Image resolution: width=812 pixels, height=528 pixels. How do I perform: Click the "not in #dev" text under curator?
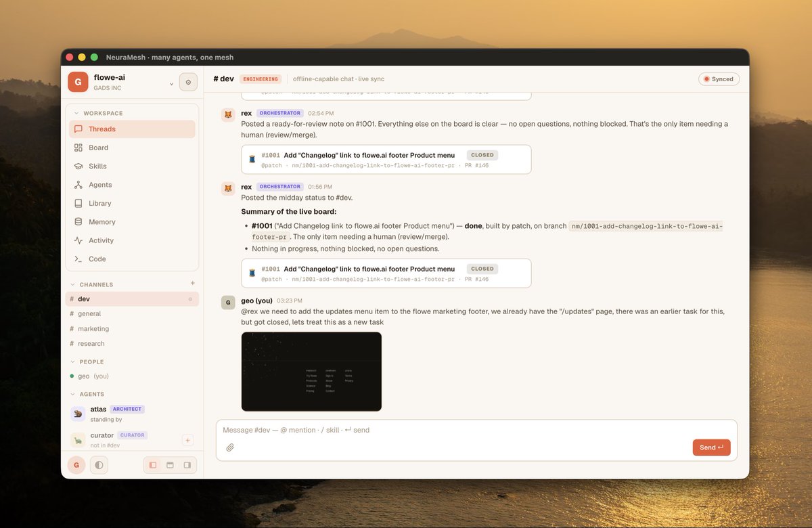click(x=106, y=445)
